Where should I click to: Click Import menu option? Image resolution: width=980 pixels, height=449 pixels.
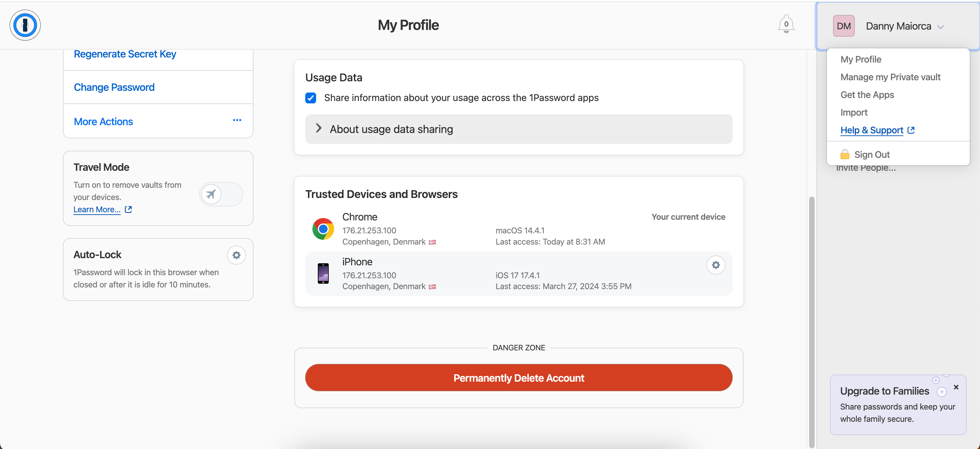[854, 112]
